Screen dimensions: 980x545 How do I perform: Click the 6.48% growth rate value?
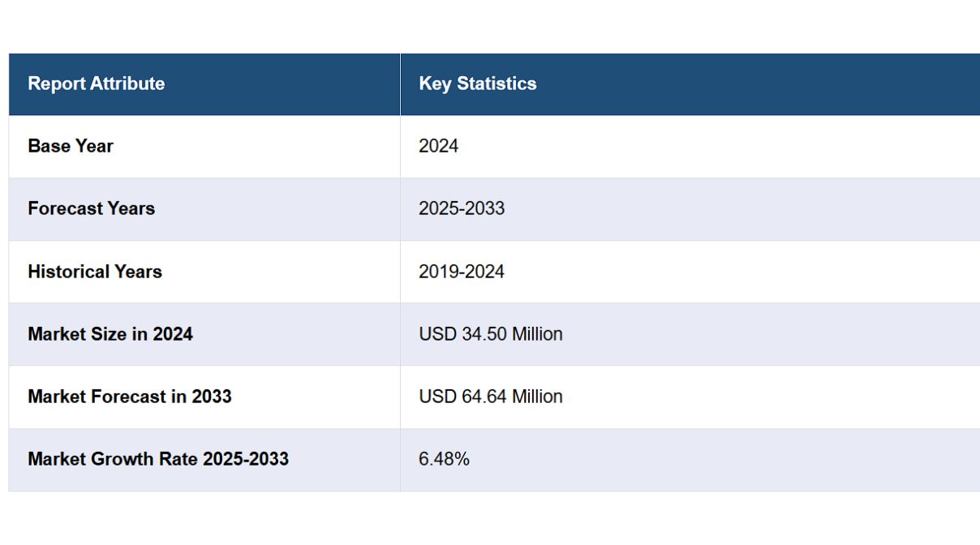pyautogui.click(x=444, y=459)
